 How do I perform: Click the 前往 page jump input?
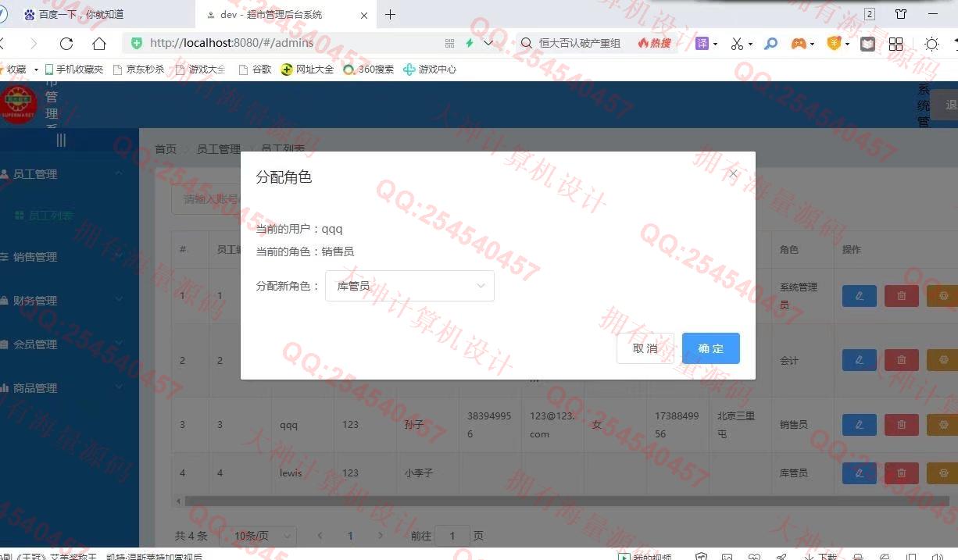point(452,536)
